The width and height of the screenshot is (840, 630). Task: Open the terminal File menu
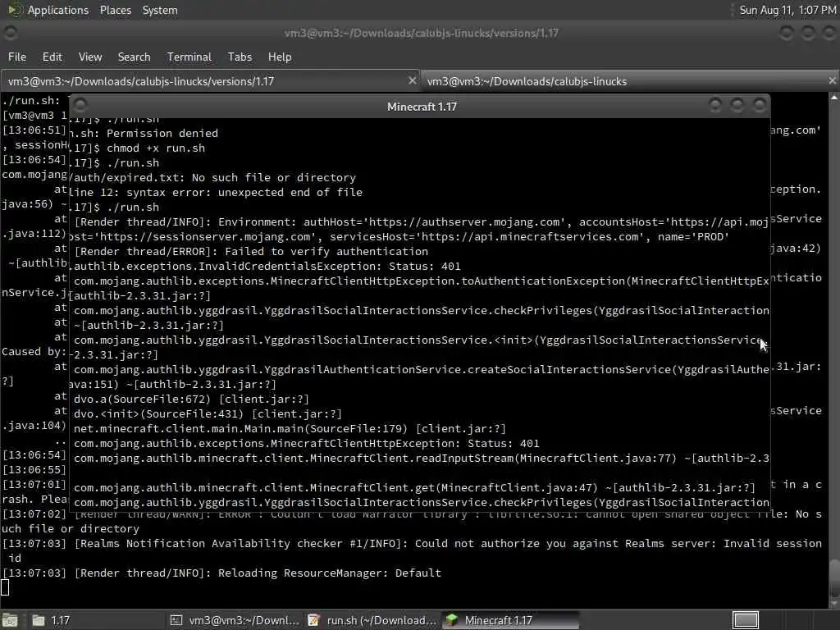coord(17,57)
